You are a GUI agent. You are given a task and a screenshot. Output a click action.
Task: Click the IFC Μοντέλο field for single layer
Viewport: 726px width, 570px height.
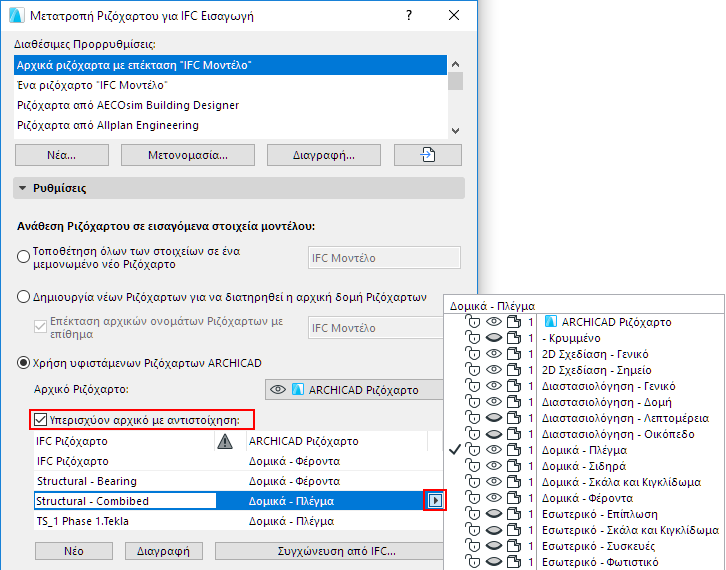(x=384, y=257)
